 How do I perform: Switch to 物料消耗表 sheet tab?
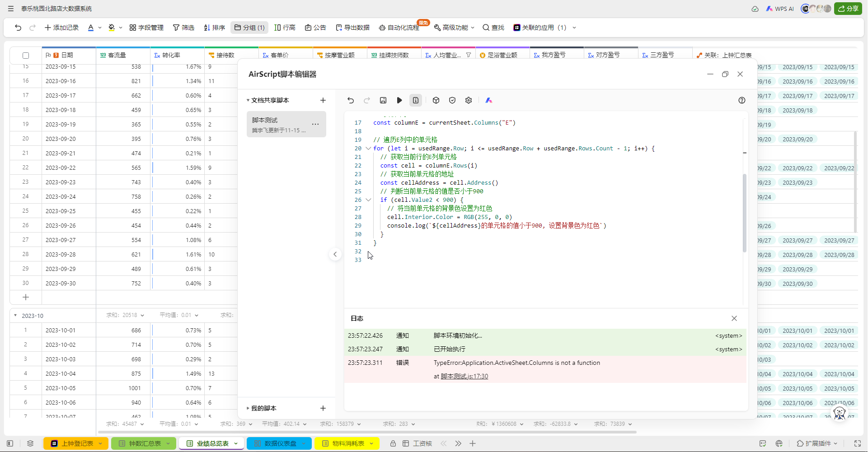coord(347,443)
